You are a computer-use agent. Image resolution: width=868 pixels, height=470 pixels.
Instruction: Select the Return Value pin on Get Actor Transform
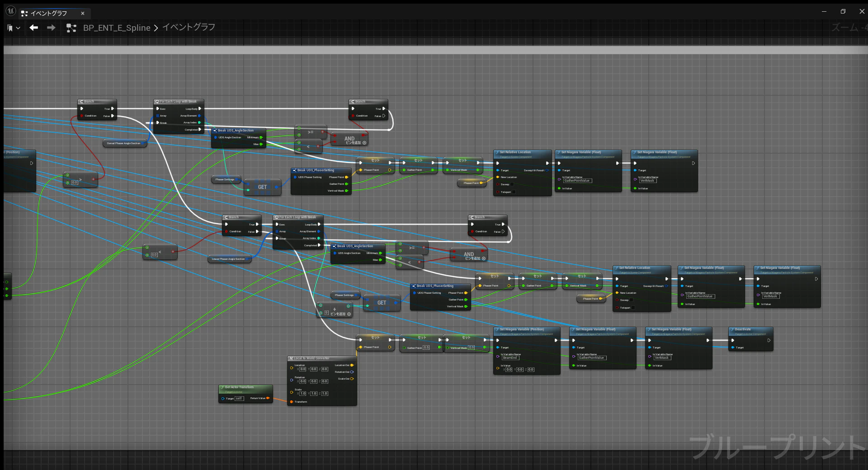(x=268, y=398)
